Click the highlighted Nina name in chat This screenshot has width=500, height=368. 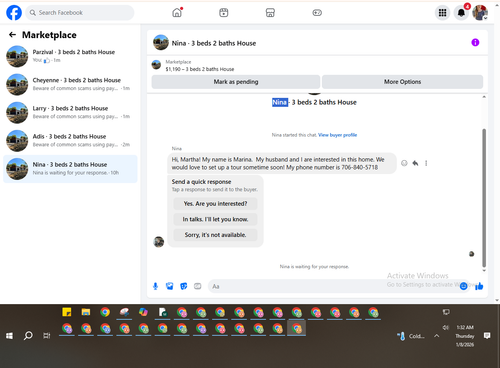tap(279, 102)
